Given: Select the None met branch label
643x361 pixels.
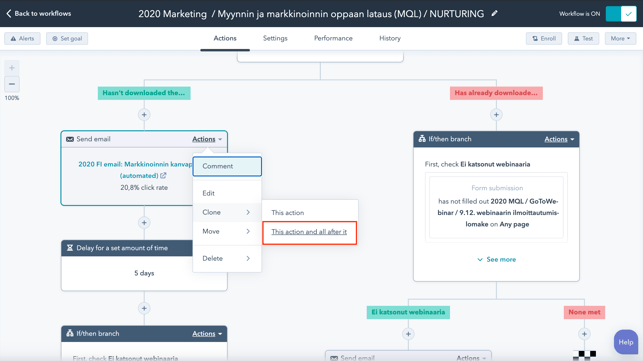Looking at the screenshot, I should (584, 312).
